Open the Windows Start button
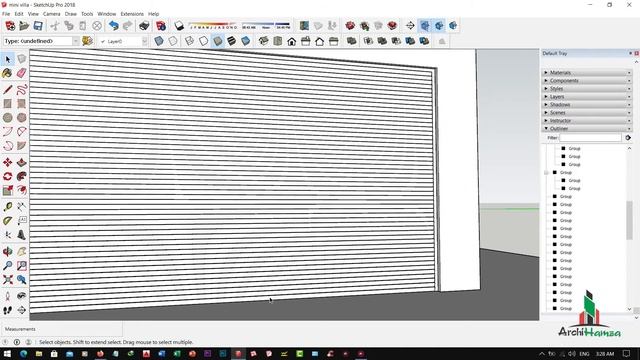 click(x=7, y=354)
